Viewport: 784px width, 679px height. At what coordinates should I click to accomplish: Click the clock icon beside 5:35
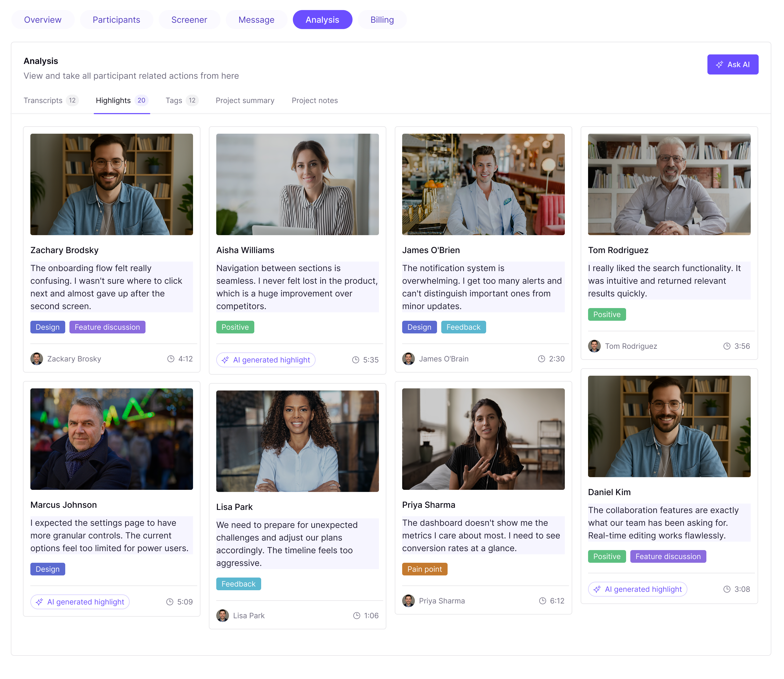[x=355, y=360]
